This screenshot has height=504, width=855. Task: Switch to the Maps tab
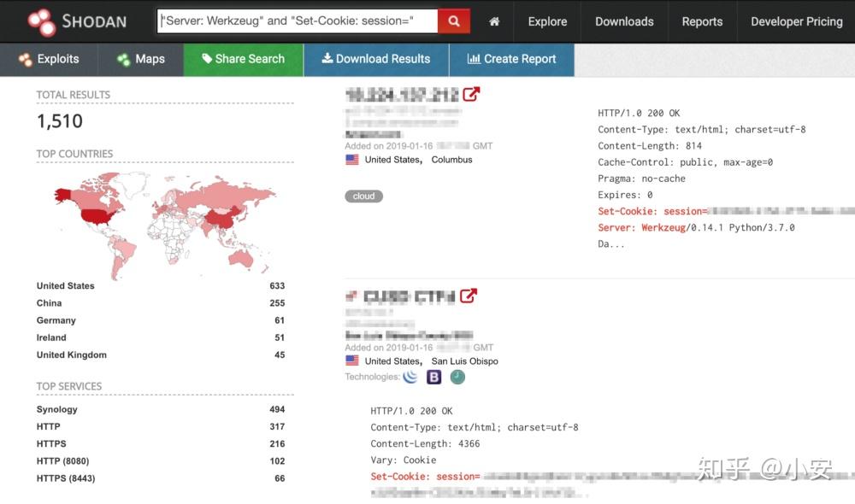[x=141, y=59]
